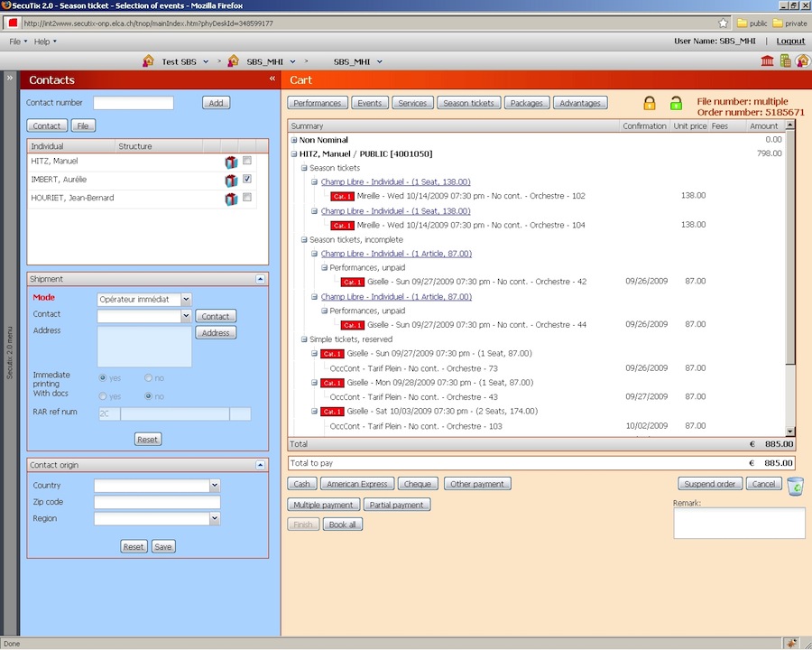Open the File menu

[x=18, y=42]
